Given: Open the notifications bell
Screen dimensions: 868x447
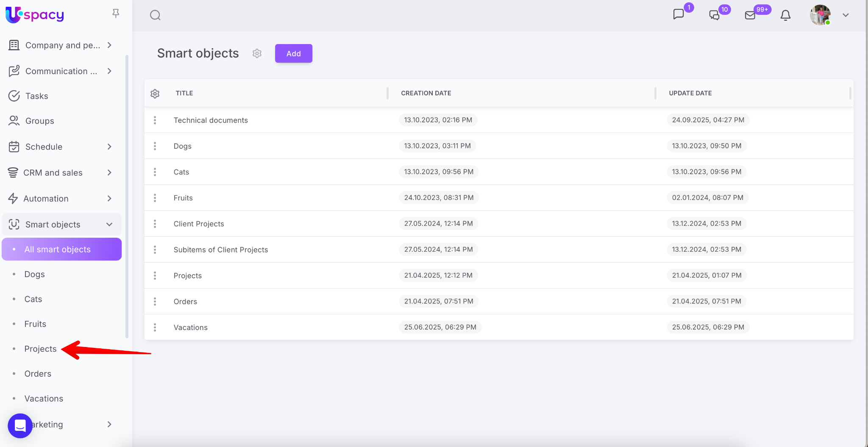Looking at the screenshot, I should pyautogui.click(x=785, y=15).
